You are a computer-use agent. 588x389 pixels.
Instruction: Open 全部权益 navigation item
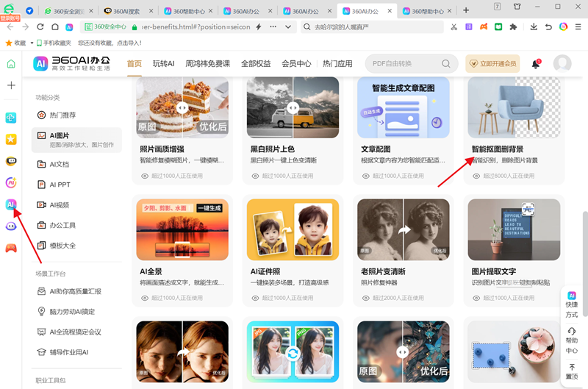[256, 64]
